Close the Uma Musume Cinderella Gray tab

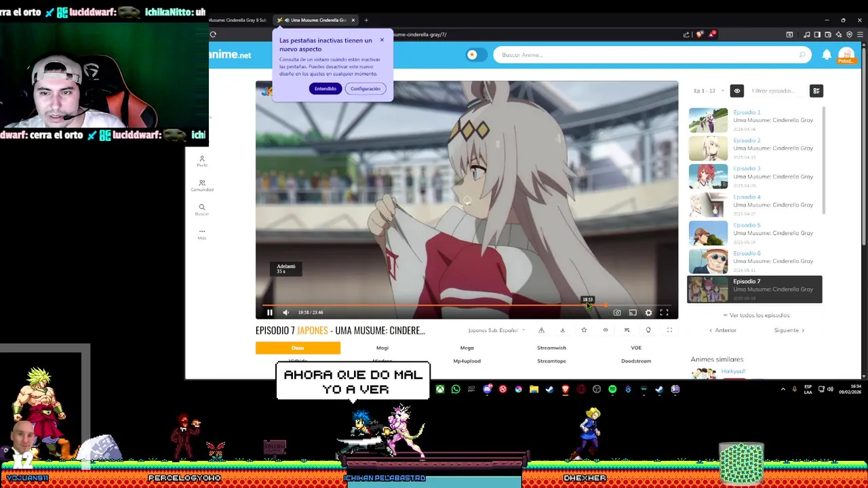[353, 20]
